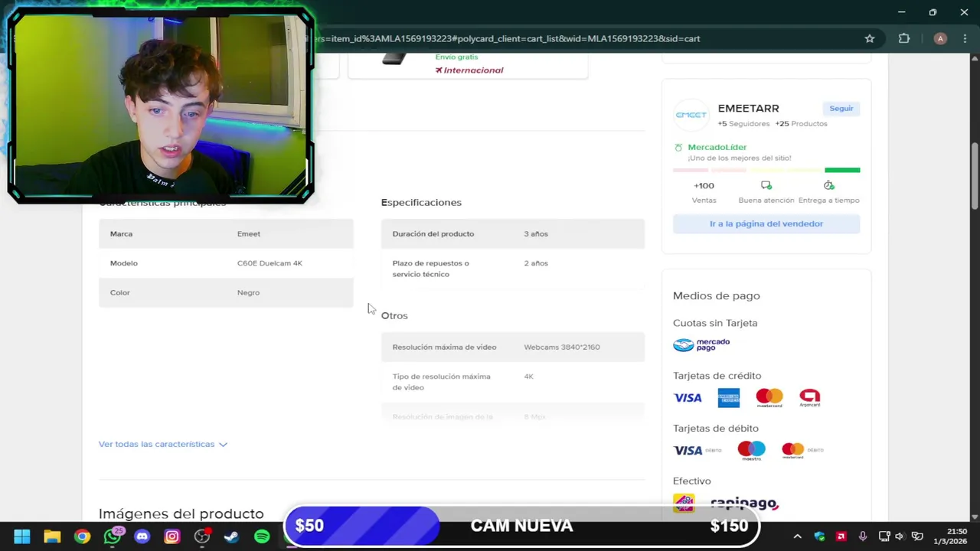Open the Windows Start menu
The height and width of the screenshot is (551, 980).
point(21,536)
